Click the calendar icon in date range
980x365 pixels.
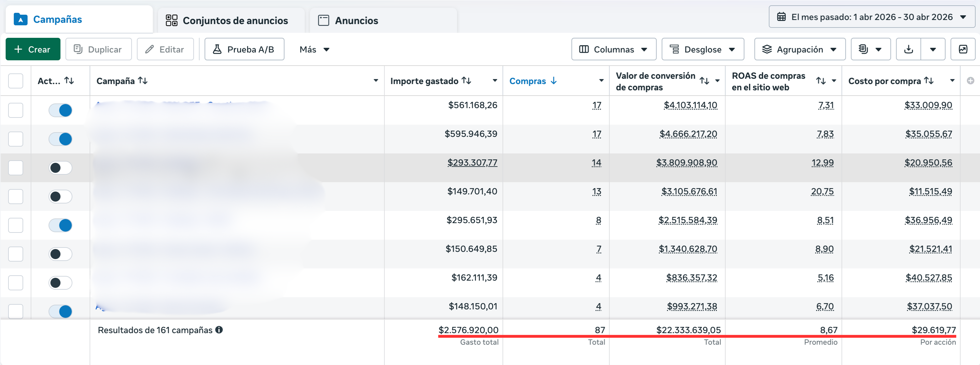[781, 17]
